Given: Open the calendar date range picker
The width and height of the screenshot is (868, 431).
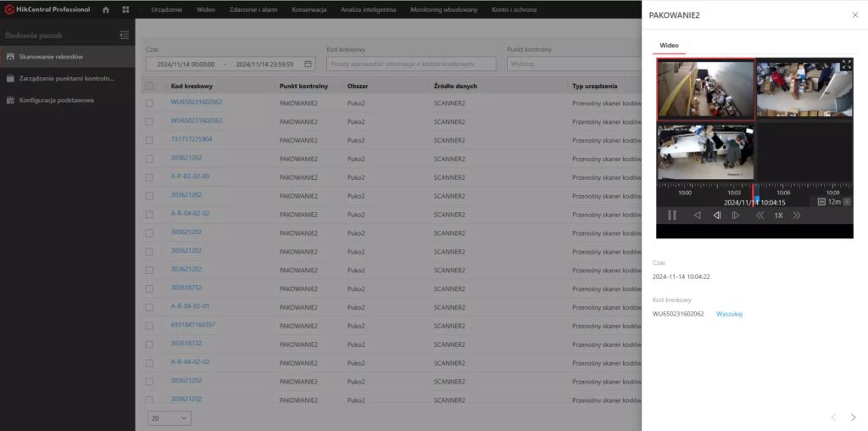Looking at the screenshot, I should [309, 64].
